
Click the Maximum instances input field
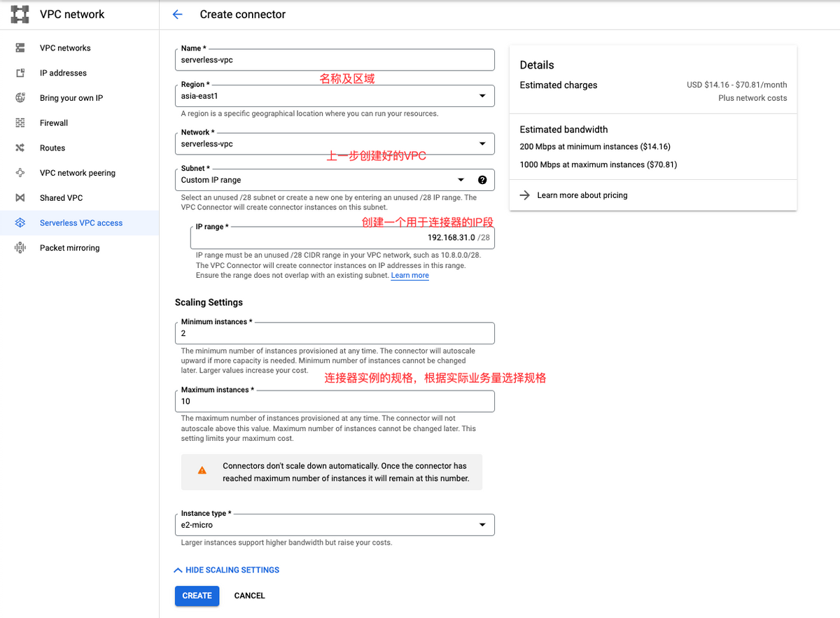[335, 401]
